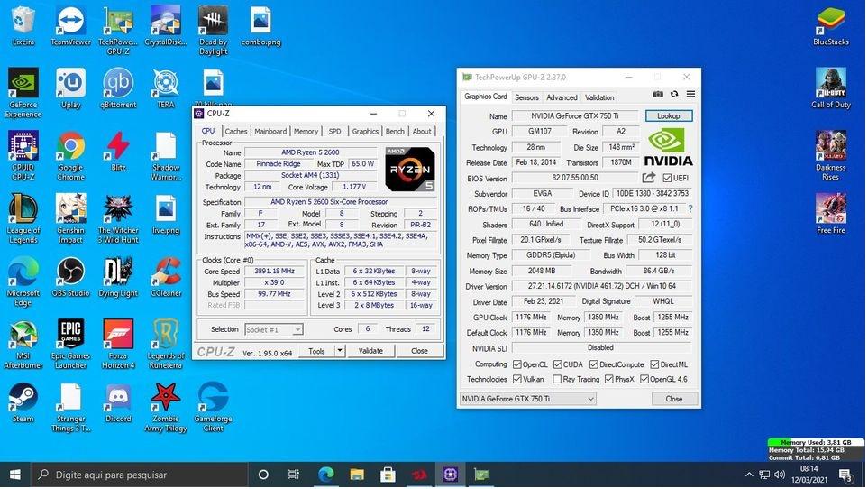Image resolution: width=868 pixels, height=489 pixels.
Task: Open Dying Light desktop shortcut
Action: point(118,277)
